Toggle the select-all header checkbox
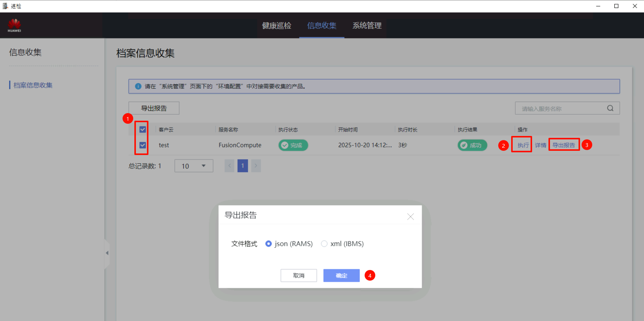Viewport: 644px width, 321px height. point(143,129)
